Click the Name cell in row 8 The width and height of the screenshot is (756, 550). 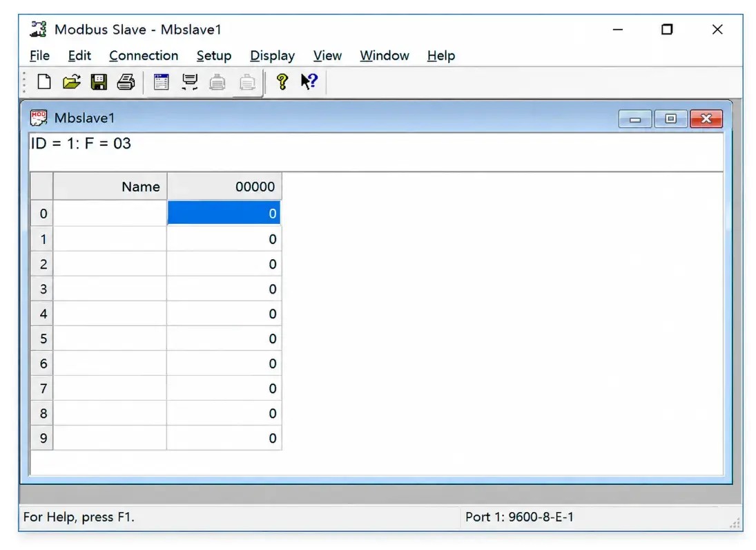[110, 413]
